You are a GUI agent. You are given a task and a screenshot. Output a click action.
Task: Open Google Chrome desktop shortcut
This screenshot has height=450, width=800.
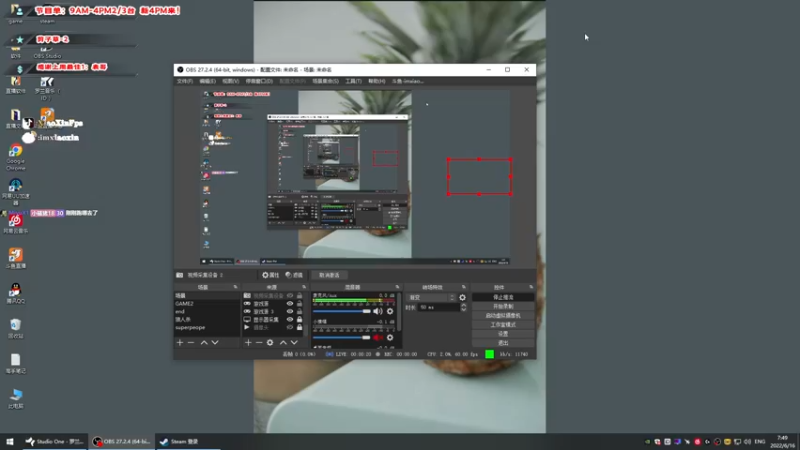(15, 157)
